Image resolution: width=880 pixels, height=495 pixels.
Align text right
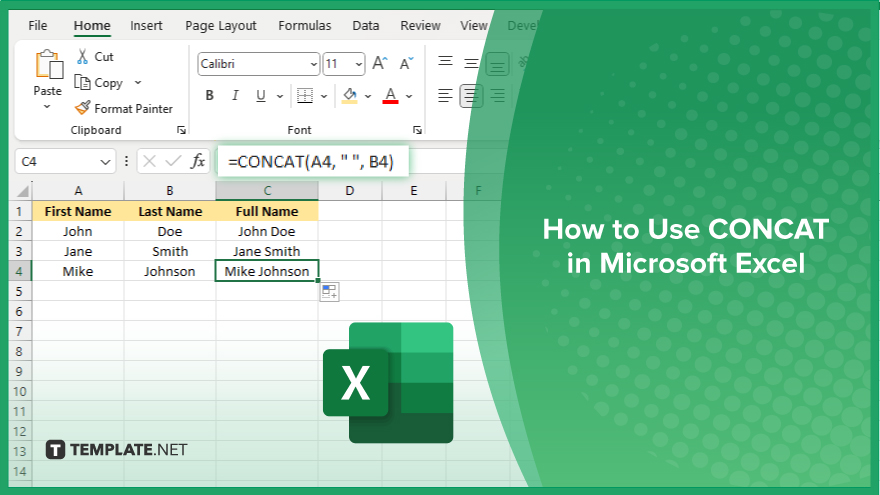coord(497,96)
